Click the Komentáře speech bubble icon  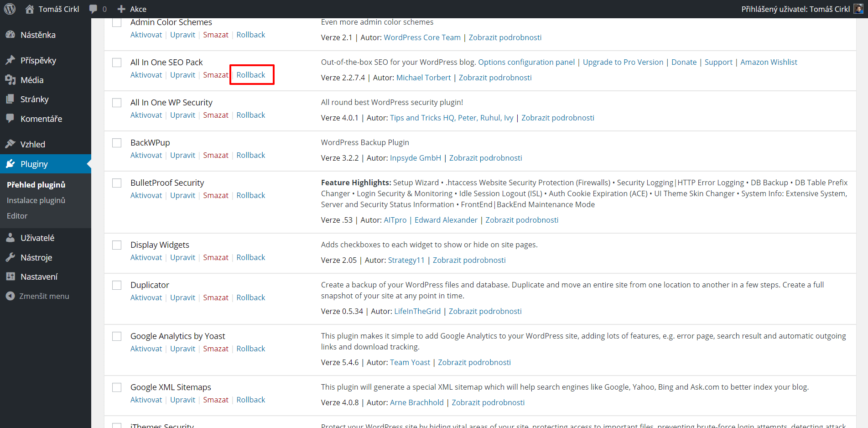tap(10, 119)
